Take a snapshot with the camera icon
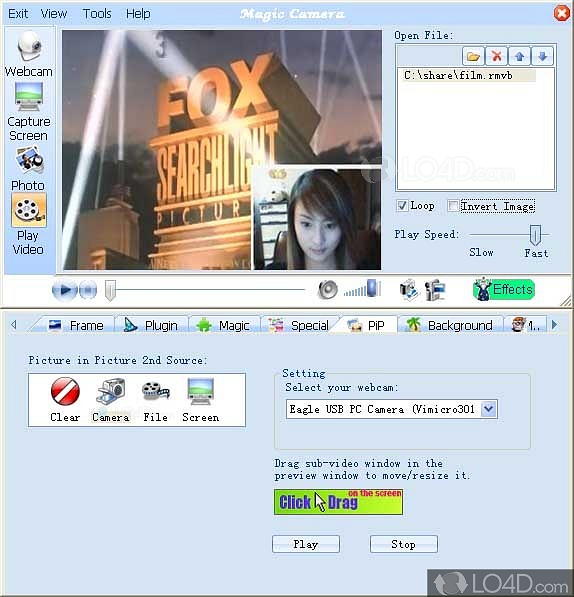574x597 pixels. 409,290
